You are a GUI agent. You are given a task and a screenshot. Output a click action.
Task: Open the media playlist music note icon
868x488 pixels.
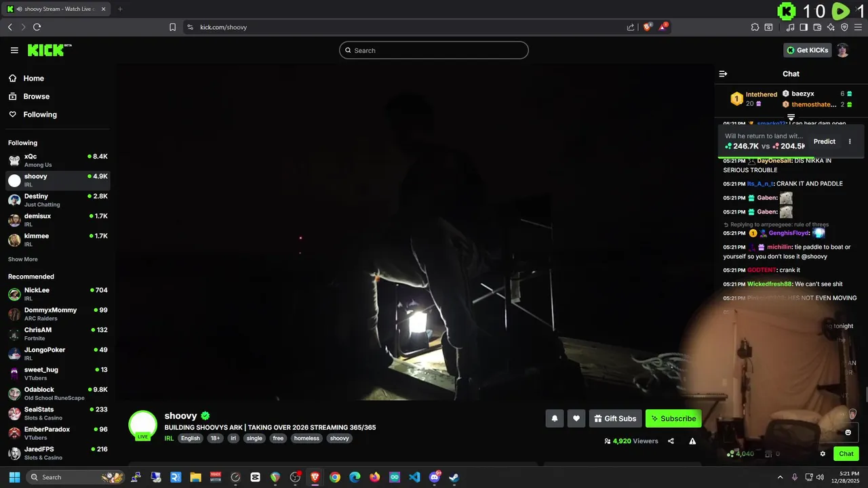pyautogui.click(x=790, y=27)
